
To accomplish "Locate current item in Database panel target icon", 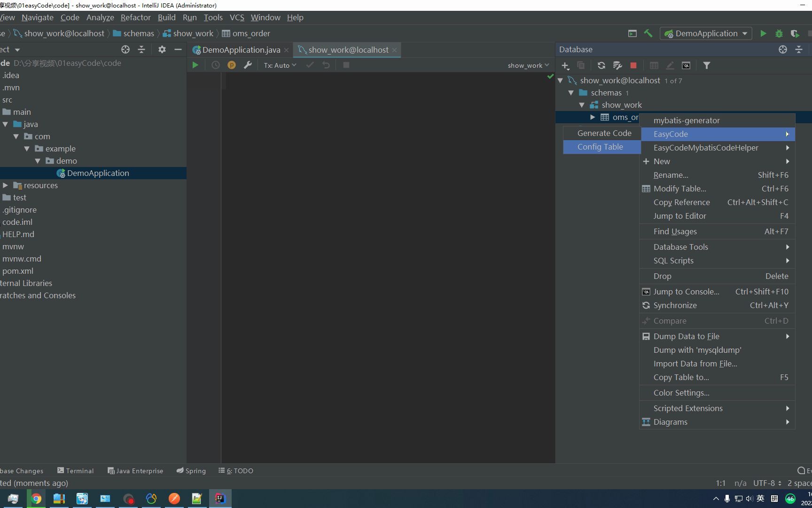I will coord(783,49).
